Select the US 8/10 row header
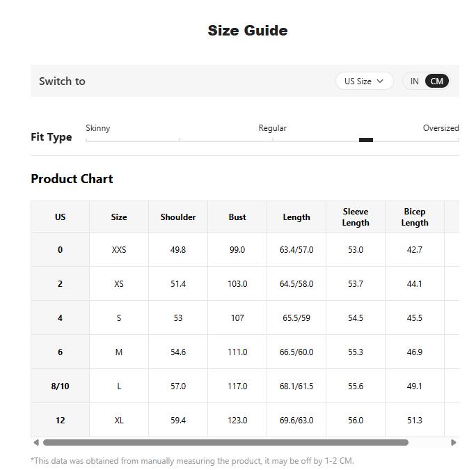 pos(60,386)
